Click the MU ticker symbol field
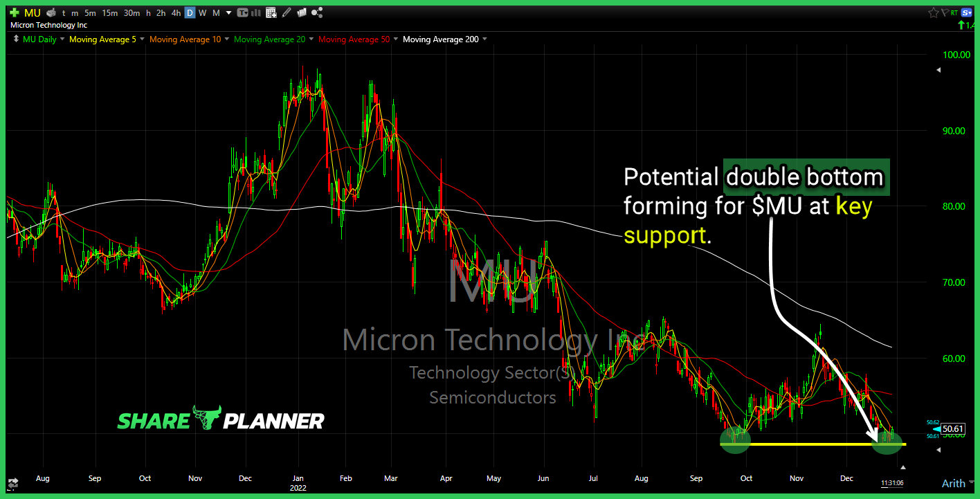The height and width of the screenshot is (499, 980). point(32,12)
